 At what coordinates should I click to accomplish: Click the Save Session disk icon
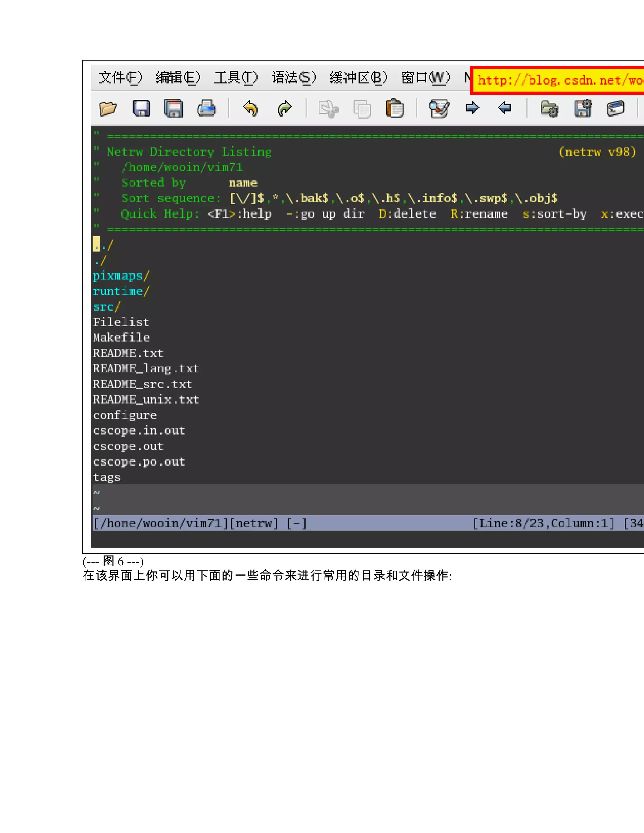point(583,109)
